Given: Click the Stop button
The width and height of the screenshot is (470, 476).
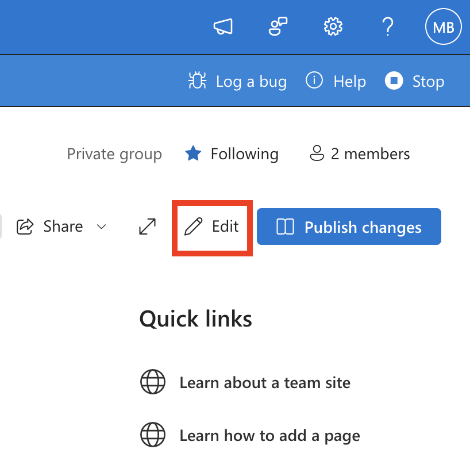Looking at the screenshot, I should [x=414, y=81].
